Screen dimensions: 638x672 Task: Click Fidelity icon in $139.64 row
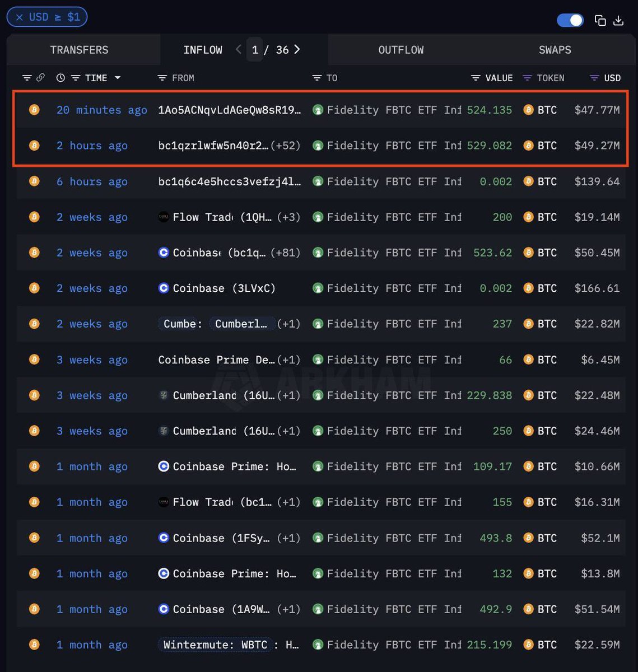pyautogui.click(x=318, y=181)
